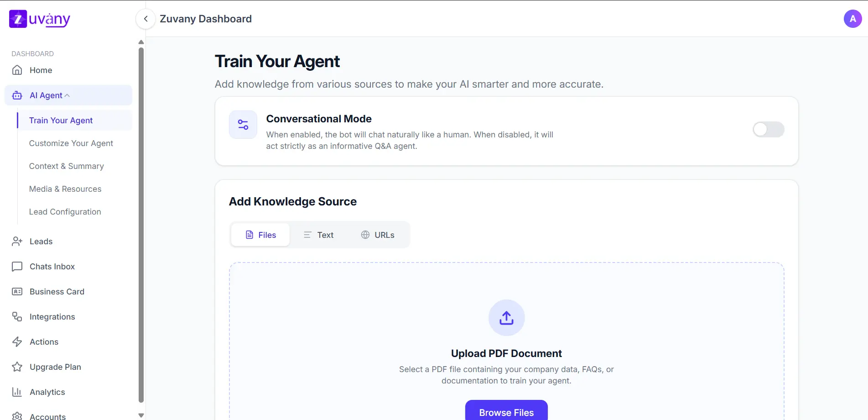Click the Train Your Agent heading
The height and width of the screenshot is (420, 868).
click(277, 62)
